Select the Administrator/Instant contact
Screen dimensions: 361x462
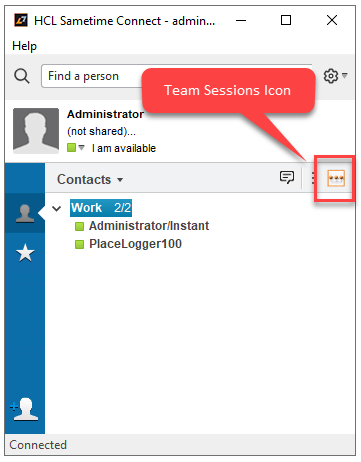pyautogui.click(x=149, y=226)
